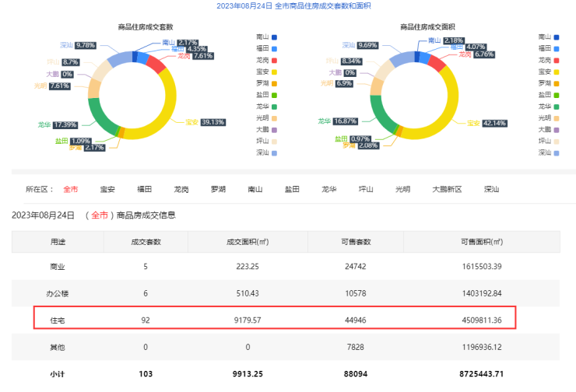
Task: Toggle 南山 legend swatch in left chart legend
Action: [x=274, y=37]
